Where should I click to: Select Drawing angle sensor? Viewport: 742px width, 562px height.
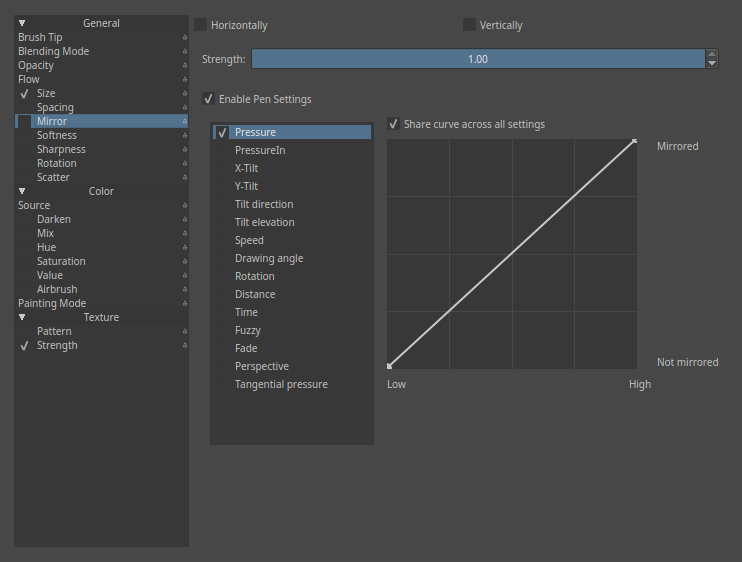(269, 258)
